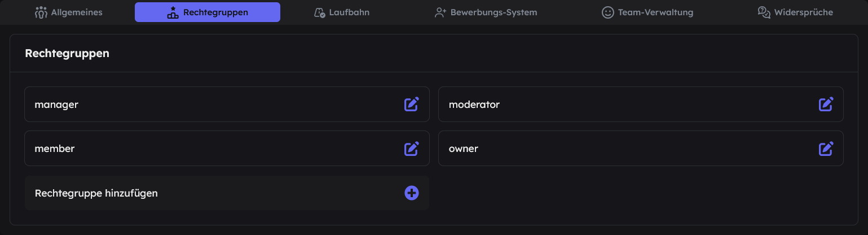The width and height of the screenshot is (868, 235).
Task: Click the smiley icon for Team-Verwaltung
Action: click(607, 12)
